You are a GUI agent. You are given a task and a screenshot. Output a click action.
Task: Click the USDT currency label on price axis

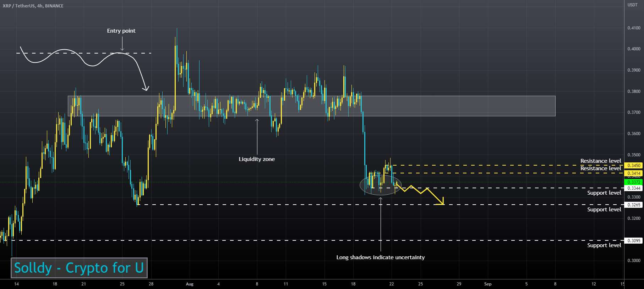click(x=632, y=5)
